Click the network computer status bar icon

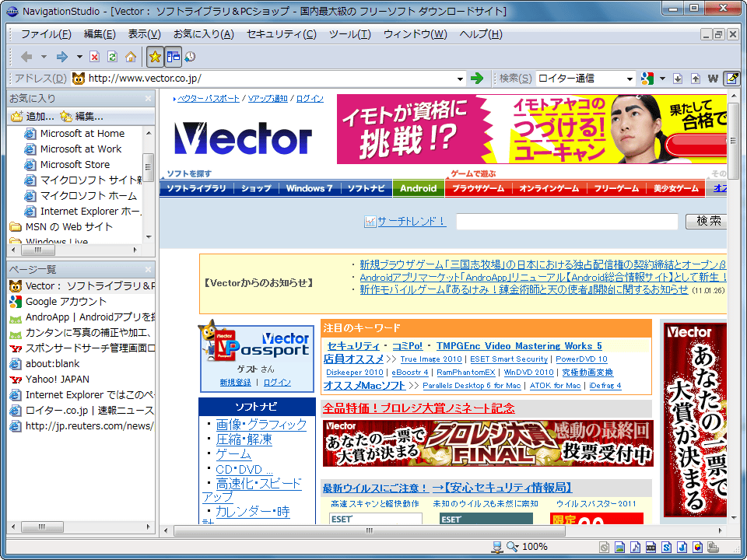[497, 547]
